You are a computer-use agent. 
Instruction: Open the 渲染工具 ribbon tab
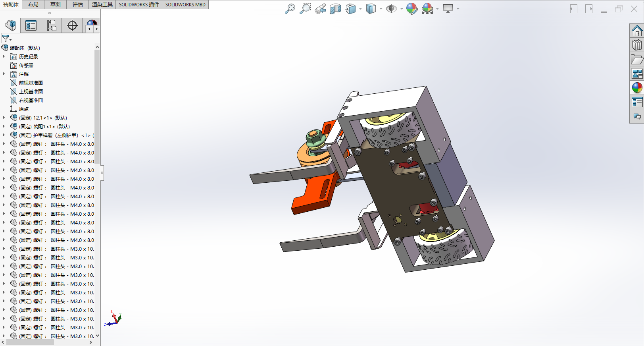click(x=102, y=4)
